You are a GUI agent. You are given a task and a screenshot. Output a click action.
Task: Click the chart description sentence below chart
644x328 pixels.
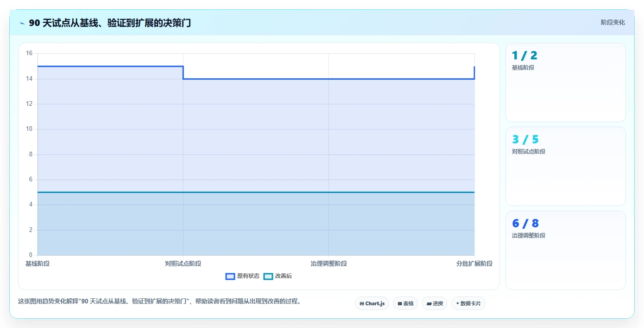[160, 301]
